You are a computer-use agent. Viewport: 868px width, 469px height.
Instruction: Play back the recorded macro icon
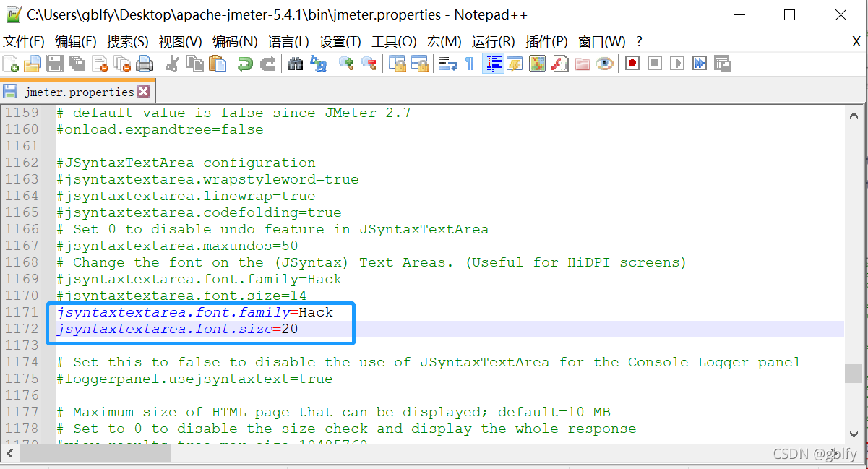tap(677, 64)
